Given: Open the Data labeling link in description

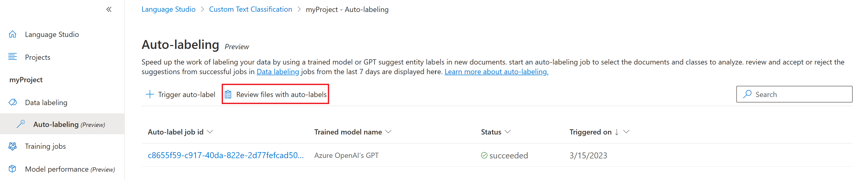Looking at the screenshot, I should coord(278,72).
